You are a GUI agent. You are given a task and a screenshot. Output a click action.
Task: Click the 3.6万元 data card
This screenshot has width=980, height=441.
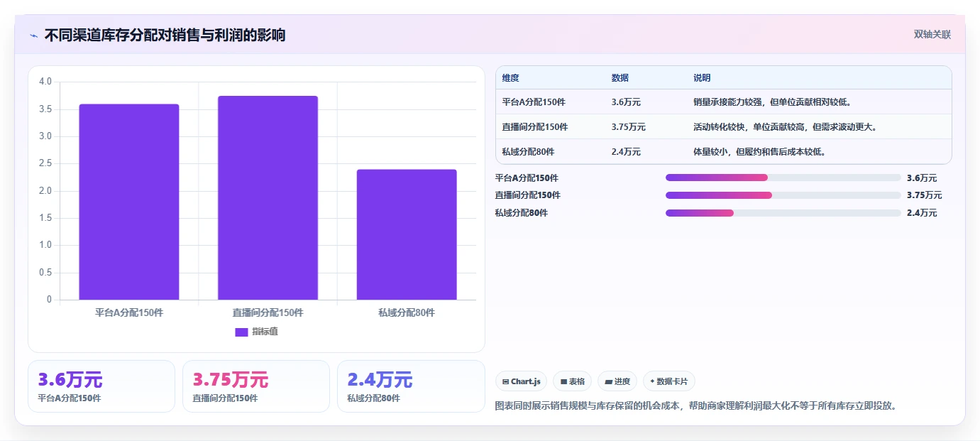point(101,386)
